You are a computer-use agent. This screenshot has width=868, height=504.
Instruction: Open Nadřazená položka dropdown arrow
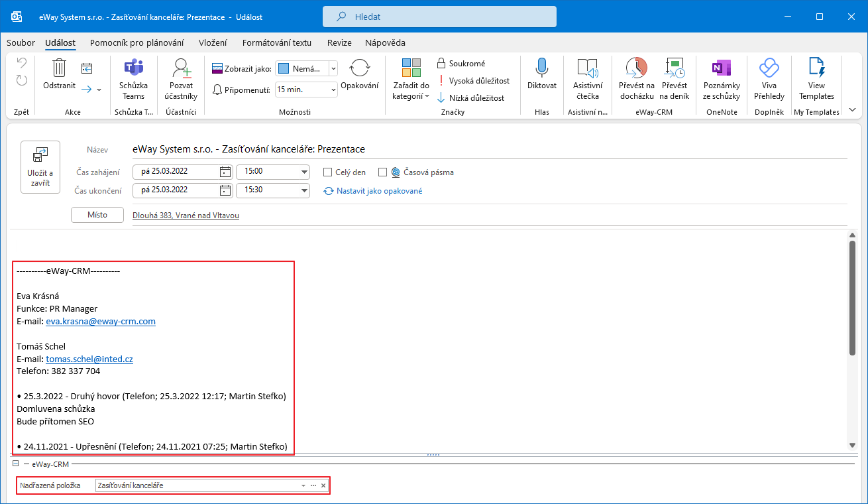click(303, 485)
